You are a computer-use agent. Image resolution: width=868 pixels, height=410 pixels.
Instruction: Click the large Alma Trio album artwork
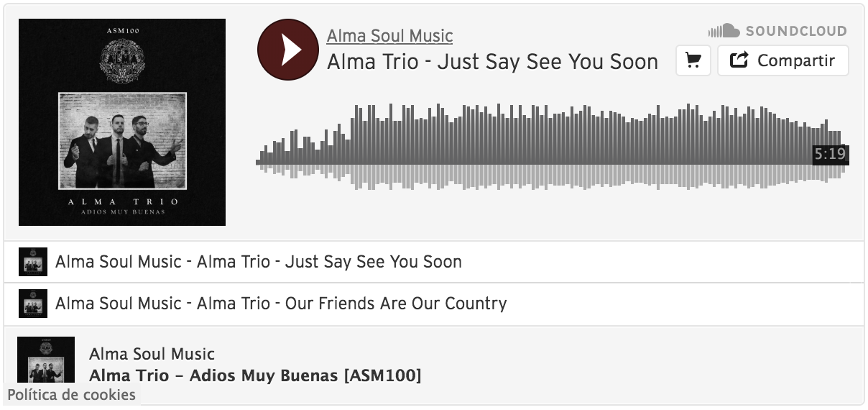[122, 122]
